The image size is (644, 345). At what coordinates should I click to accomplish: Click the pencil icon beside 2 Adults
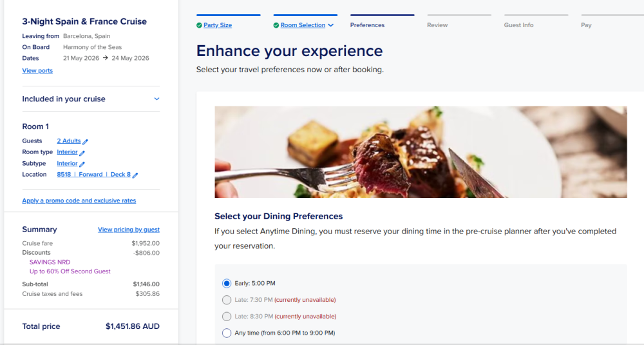pyautogui.click(x=86, y=141)
